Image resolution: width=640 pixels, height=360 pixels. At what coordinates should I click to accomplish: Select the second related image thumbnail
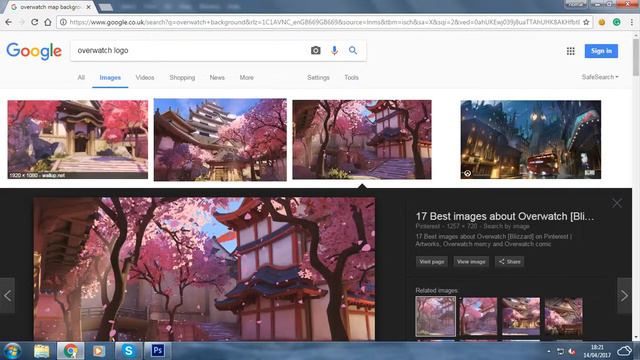[x=478, y=316]
